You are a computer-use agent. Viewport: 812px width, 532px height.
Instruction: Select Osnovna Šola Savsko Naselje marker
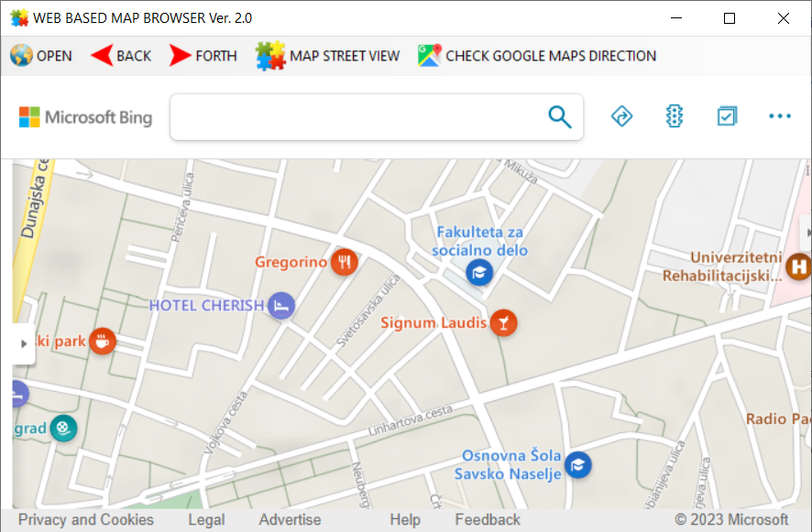point(578,465)
